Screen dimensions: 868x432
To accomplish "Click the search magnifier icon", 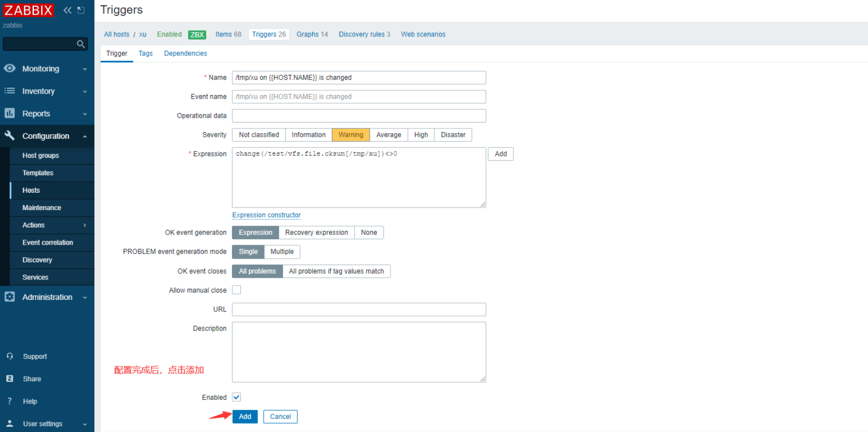I will coord(81,44).
